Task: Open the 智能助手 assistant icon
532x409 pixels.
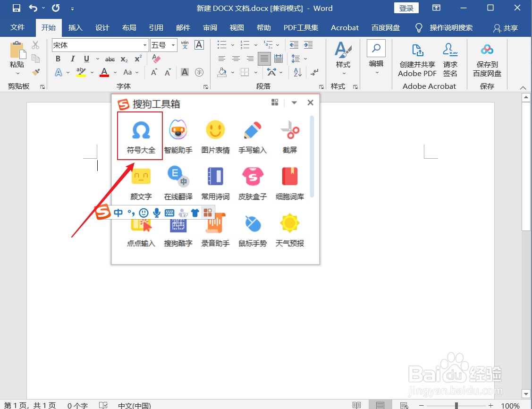Action: coord(178,136)
